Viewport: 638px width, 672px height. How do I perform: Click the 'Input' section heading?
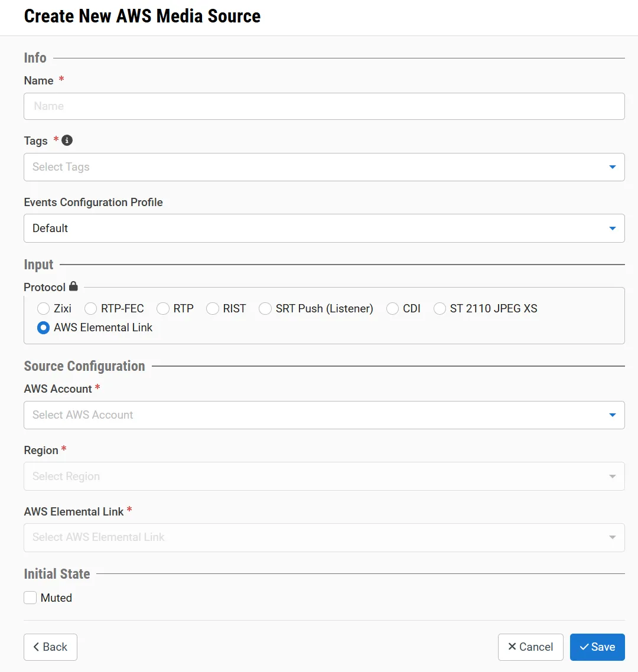(x=38, y=265)
